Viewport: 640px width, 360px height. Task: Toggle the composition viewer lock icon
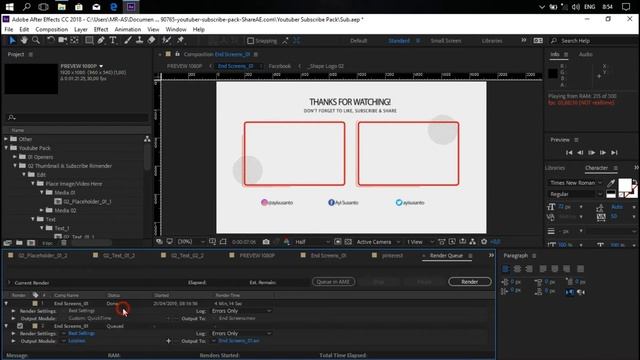pos(177,54)
